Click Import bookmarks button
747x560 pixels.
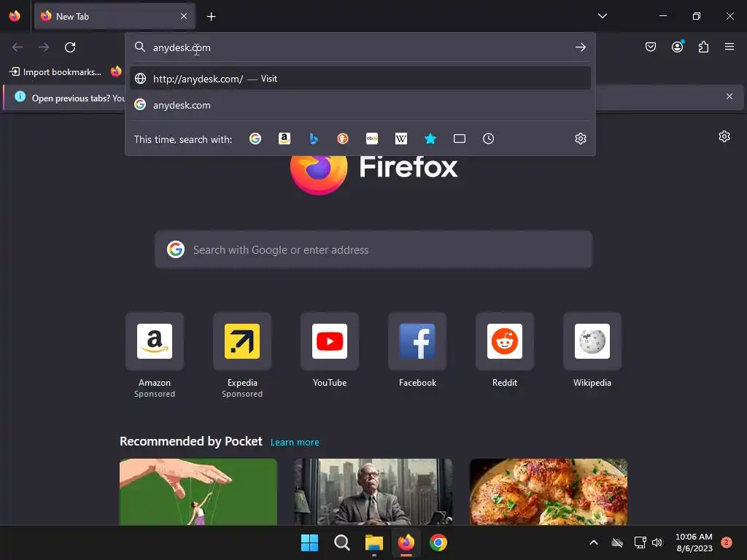pos(55,72)
